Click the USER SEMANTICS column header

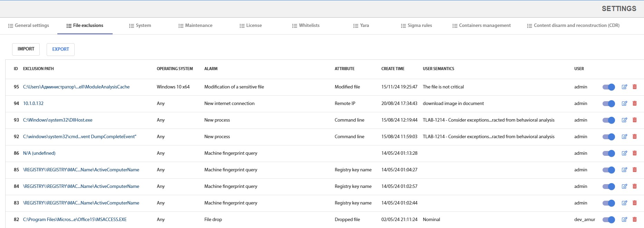(x=438, y=69)
